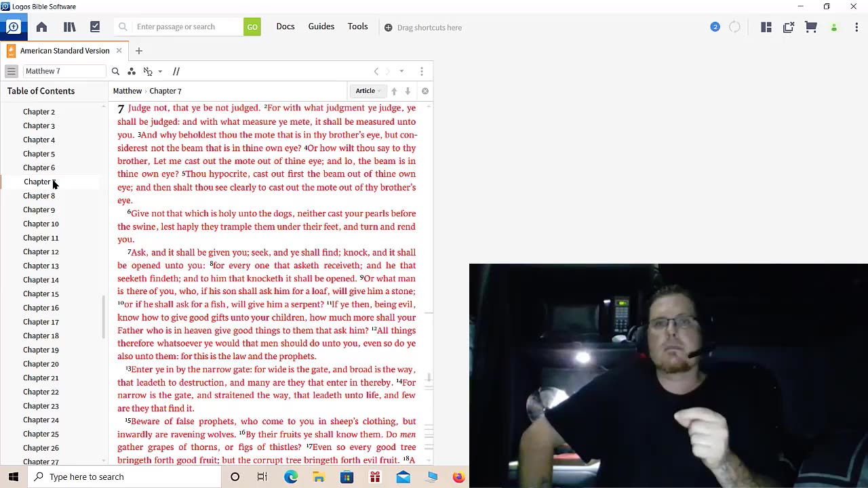Open the shopping cart store icon
868x488 pixels.
811,27
